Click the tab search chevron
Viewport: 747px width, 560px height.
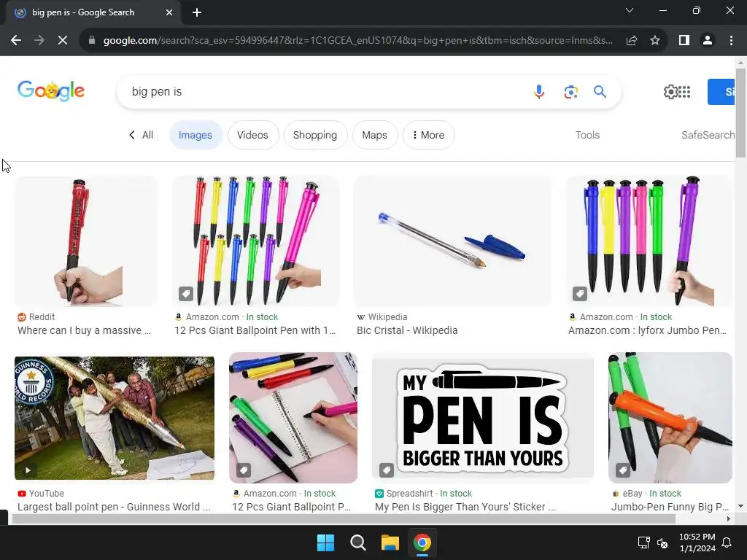[630, 10]
